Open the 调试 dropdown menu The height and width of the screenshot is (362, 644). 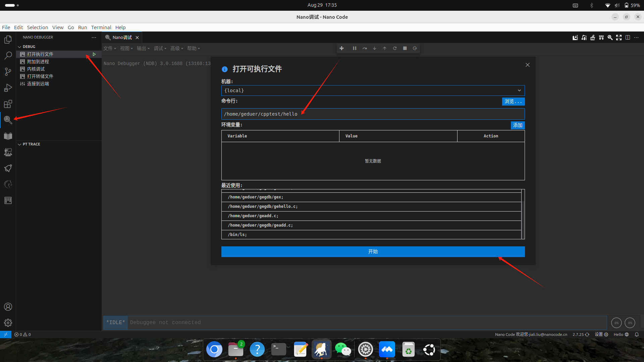pos(160,49)
